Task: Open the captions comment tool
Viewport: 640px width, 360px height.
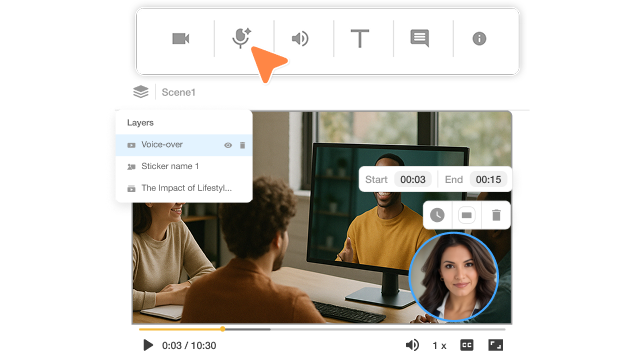Action: click(419, 38)
